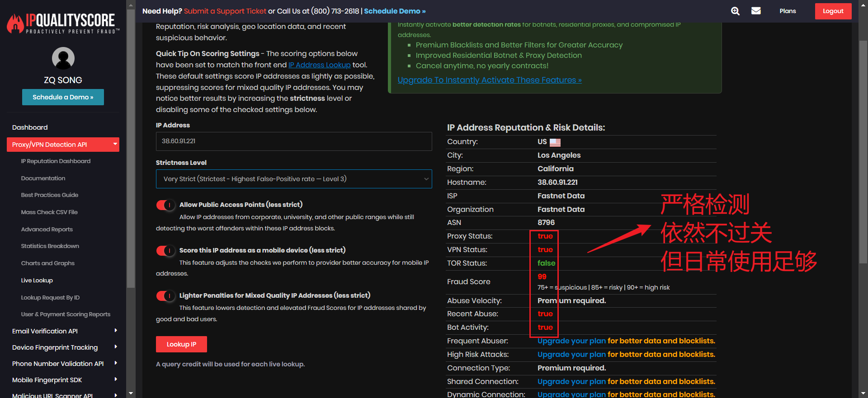The height and width of the screenshot is (398, 868).
Task: Open Advanced Reports
Action: (47, 229)
